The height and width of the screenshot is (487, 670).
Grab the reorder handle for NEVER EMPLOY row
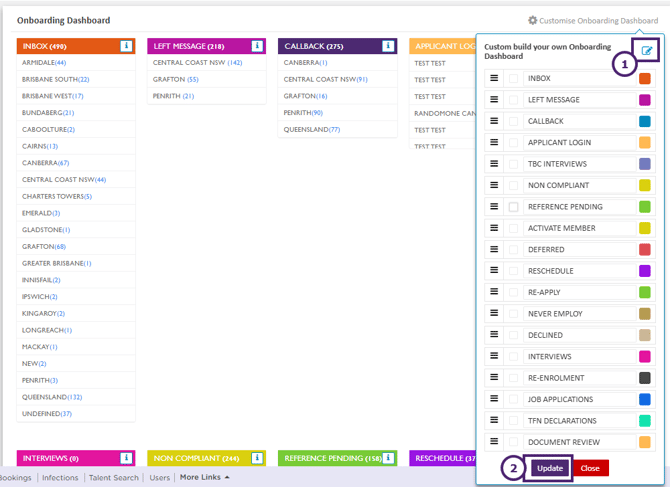pyautogui.click(x=494, y=313)
